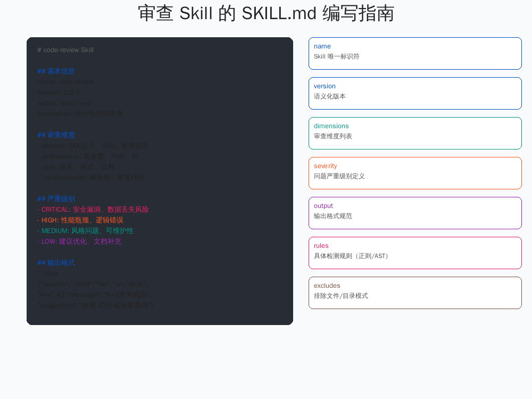Click the description "语义化版本"
532x399 pixels.
point(330,96)
